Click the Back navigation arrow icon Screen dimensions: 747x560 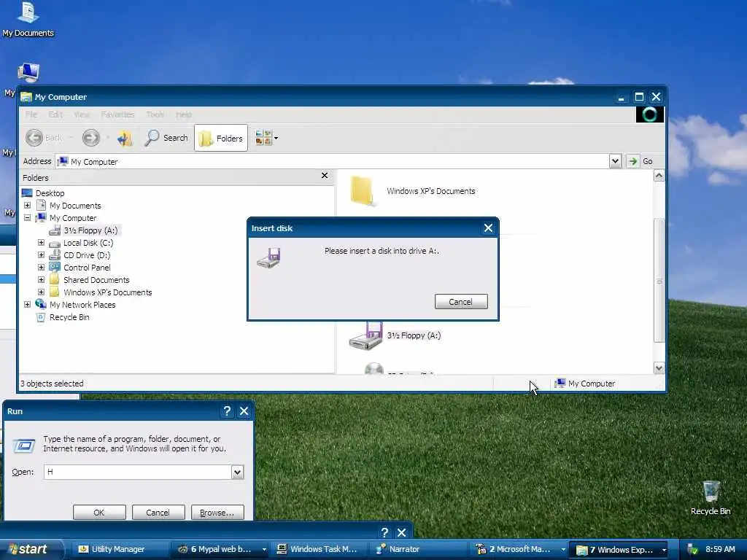click(34, 138)
